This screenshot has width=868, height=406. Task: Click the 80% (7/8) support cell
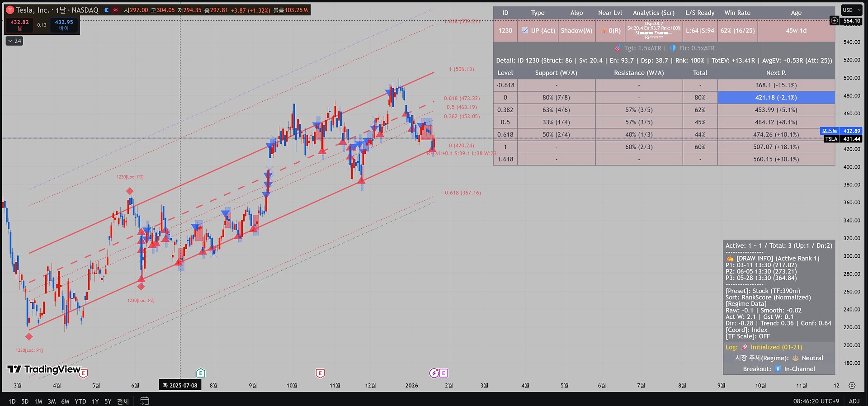(x=556, y=97)
